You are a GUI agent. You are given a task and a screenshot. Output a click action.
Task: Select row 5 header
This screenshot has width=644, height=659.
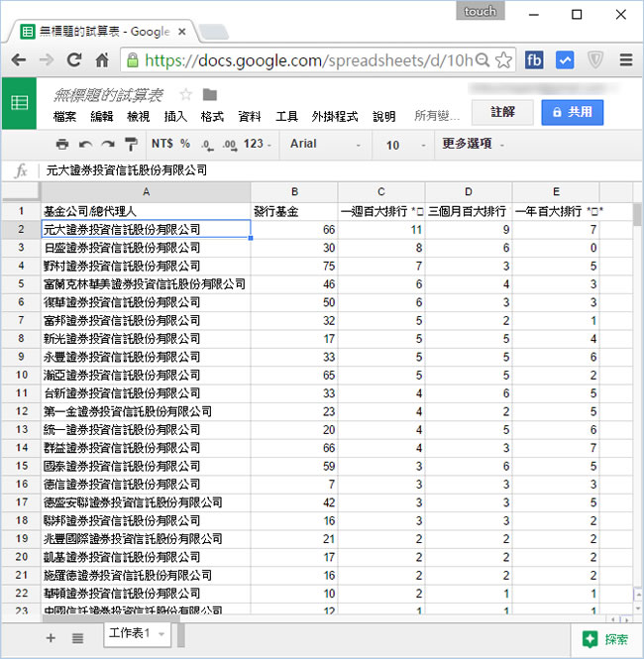[x=21, y=283]
